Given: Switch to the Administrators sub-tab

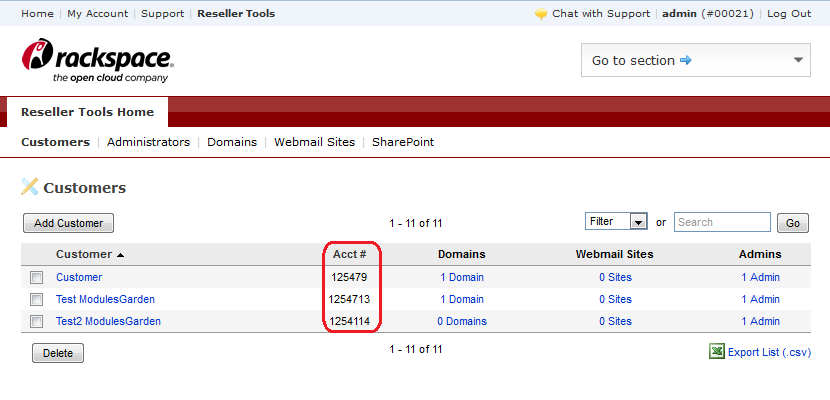Looking at the screenshot, I should pos(148,142).
